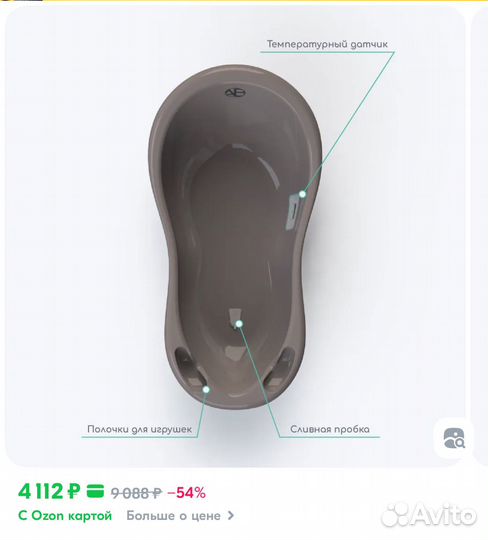
Task: Click the green Ozon card icon
Action: point(95,491)
